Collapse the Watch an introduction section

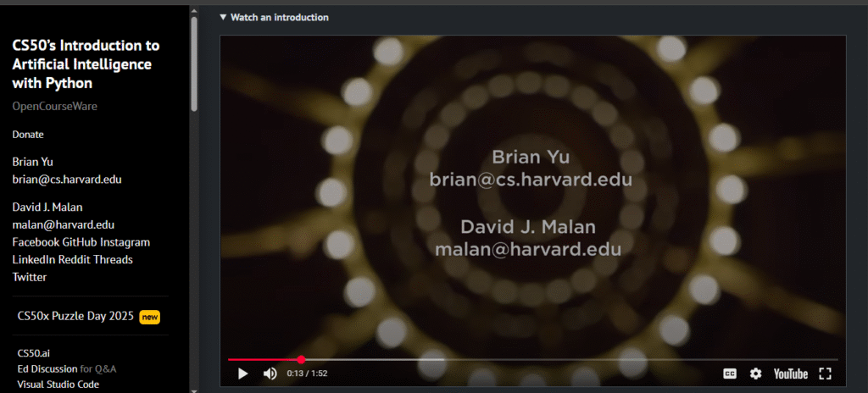(274, 17)
